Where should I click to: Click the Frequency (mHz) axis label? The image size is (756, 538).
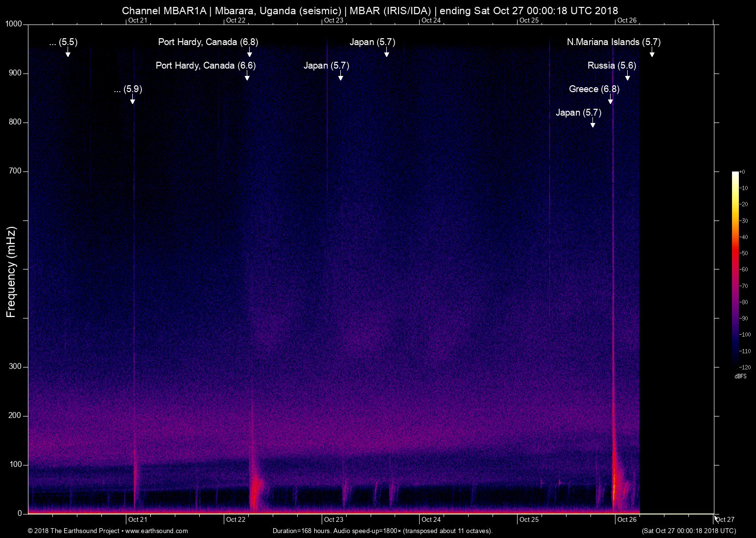(x=11, y=272)
